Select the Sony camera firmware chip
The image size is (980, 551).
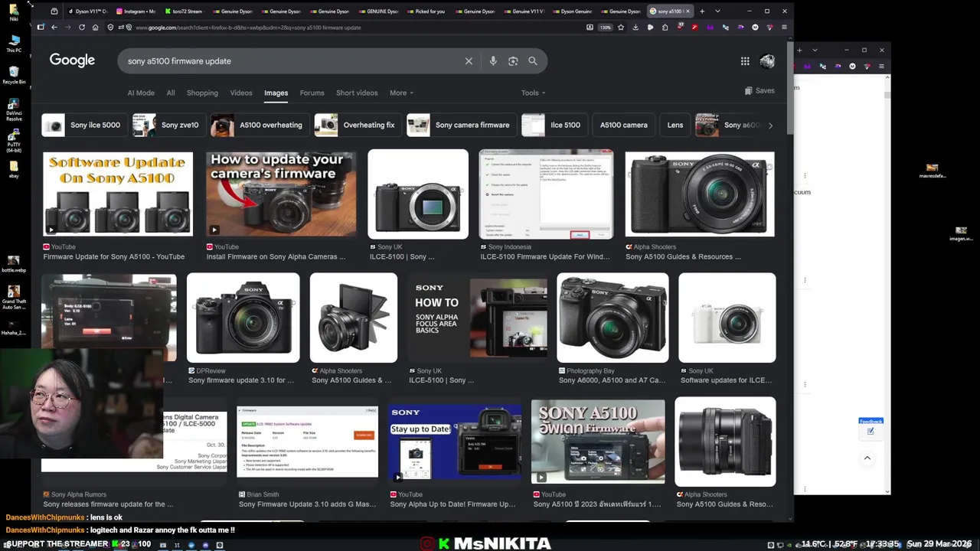462,125
